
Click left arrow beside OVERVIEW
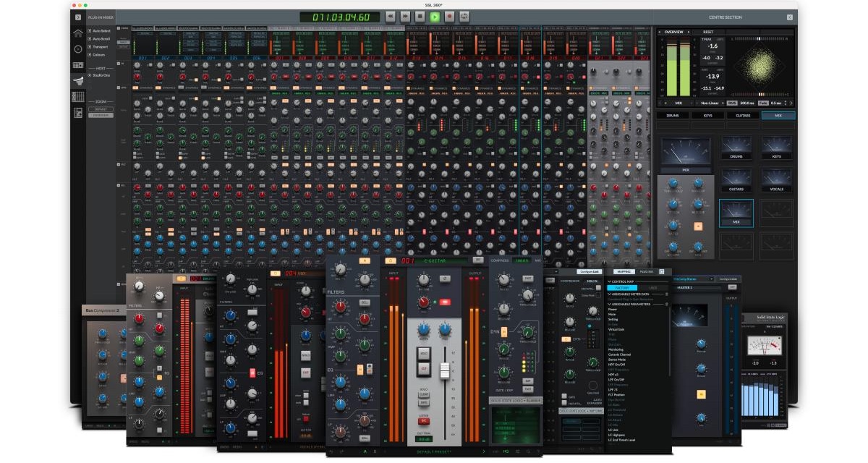pos(660,32)
